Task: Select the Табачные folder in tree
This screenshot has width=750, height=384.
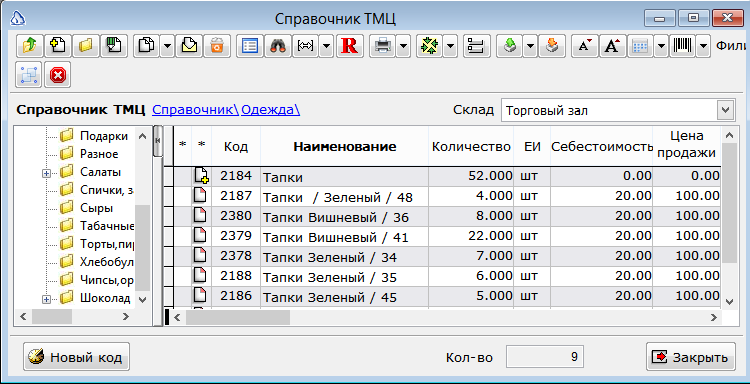Action: 107,225
